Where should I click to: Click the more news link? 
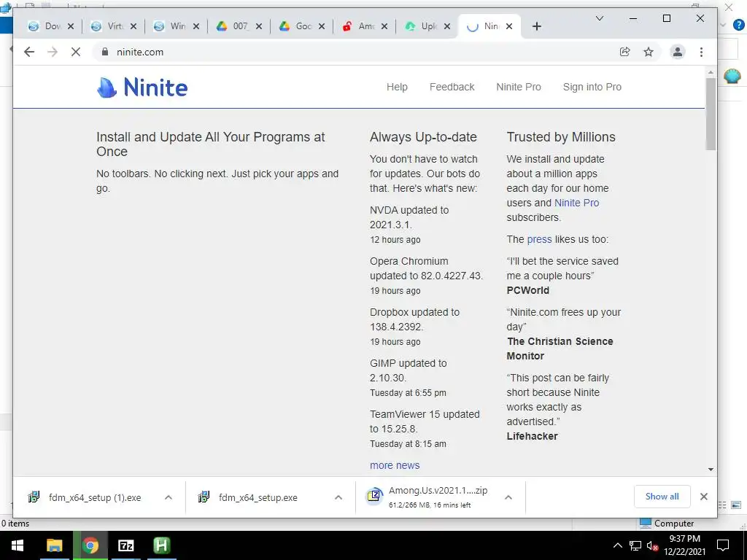395,466
